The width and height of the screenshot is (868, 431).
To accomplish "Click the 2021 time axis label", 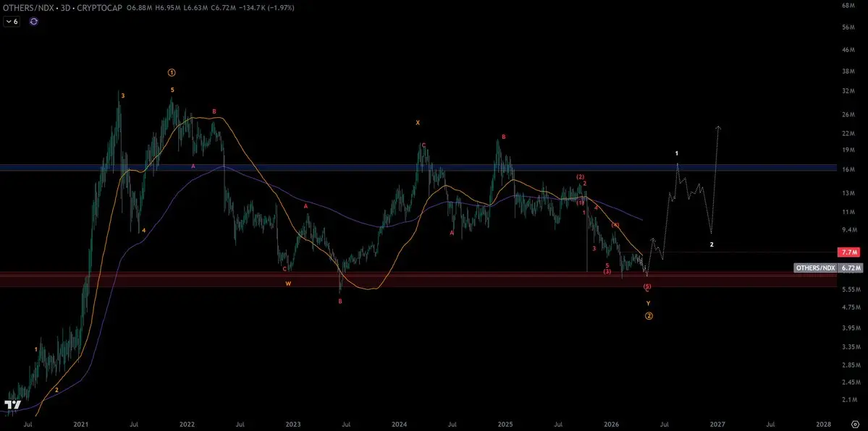I will pyautogui.click(x=81, y=424).
